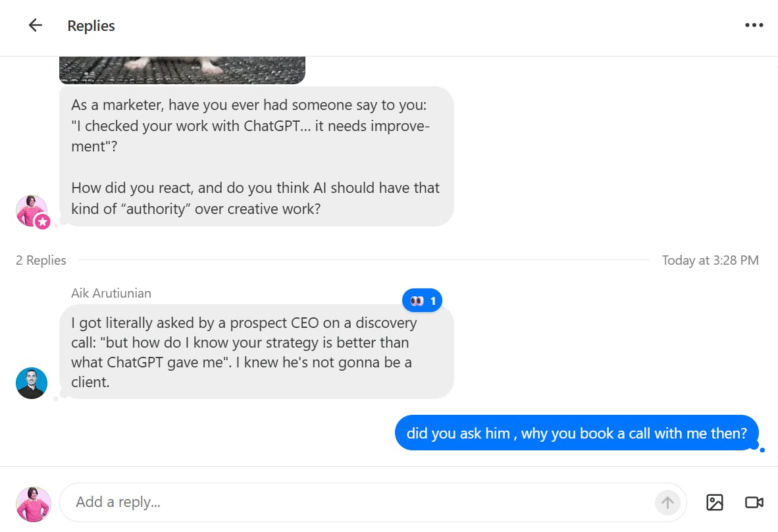Click the "Today at 3:28 PM" timestamp

[x=710, y=260]
